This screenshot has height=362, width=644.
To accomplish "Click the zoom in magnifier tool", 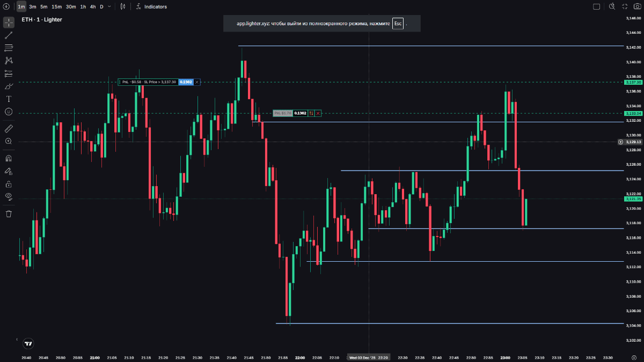I will (x=9, y=142).
